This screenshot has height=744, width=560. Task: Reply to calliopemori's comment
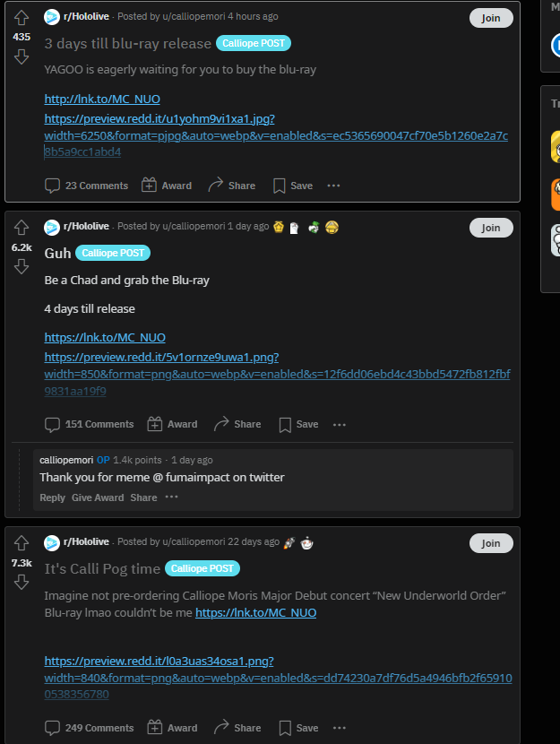[x=52, y=497]
